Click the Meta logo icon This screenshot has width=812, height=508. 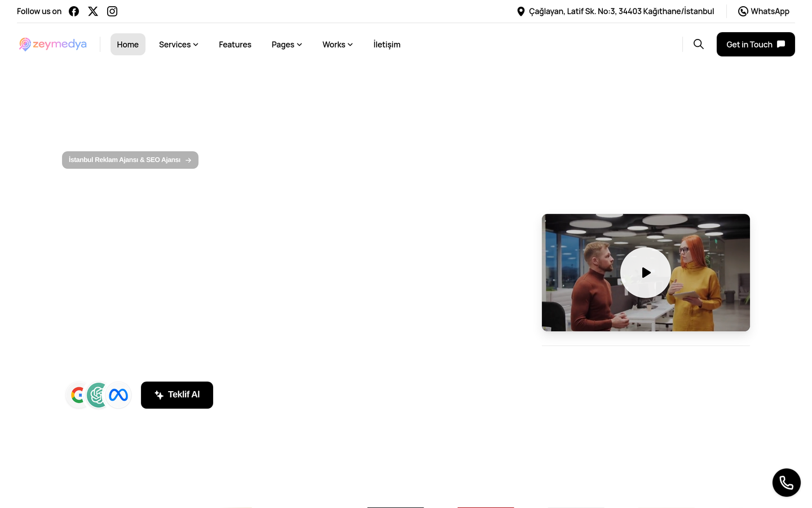118,395
